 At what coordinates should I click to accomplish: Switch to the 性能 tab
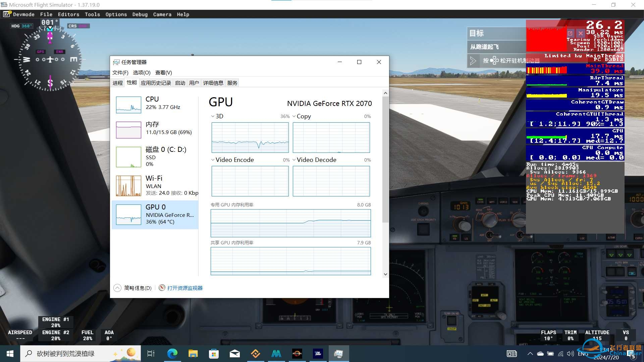coord(131,82)
